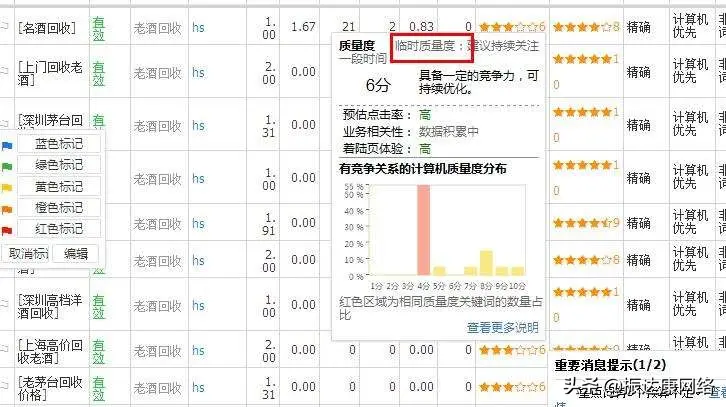
Task: Click the 1.91 bid value
Action: point(269,224)
